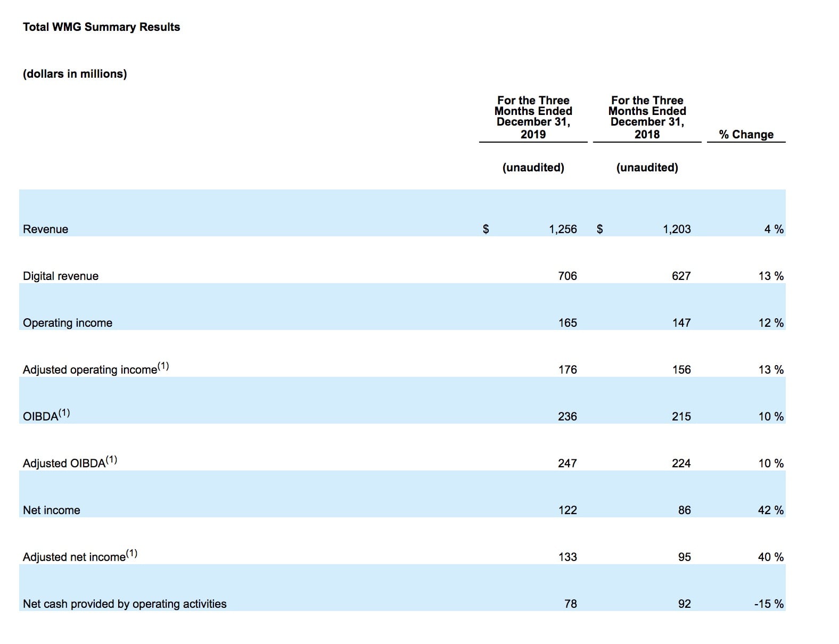Screen dimensions: 839x644
Task: Click the dollar sign before 1,203
Action: coord(600,229)
